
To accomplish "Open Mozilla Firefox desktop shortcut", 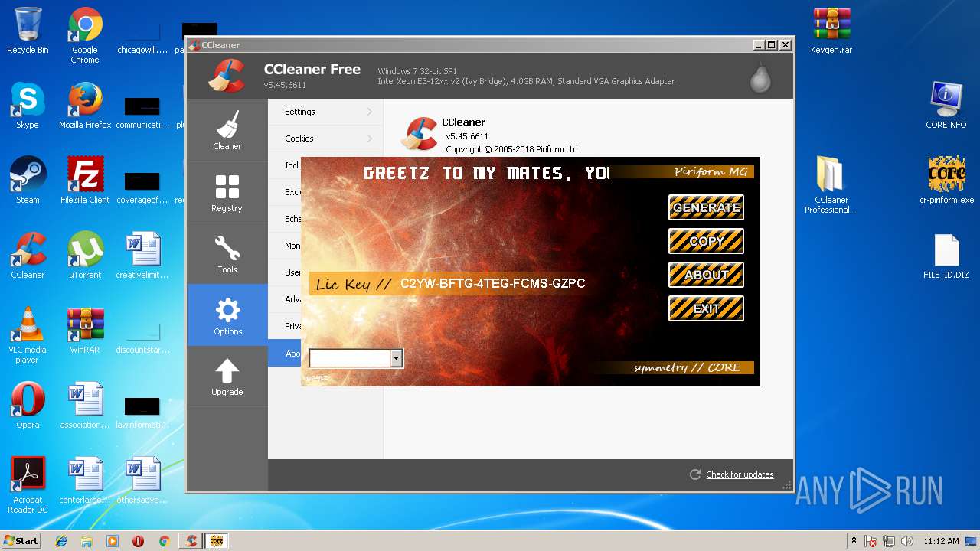I will [85, 106].
